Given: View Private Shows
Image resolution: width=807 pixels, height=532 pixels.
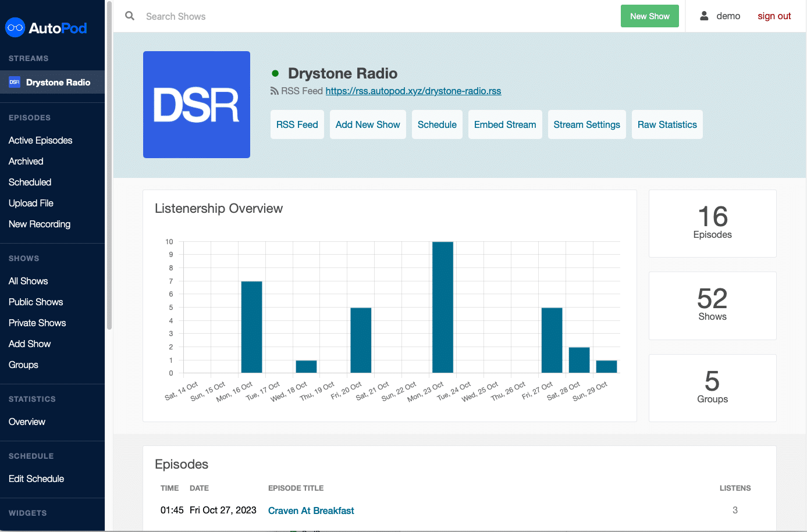Looking at the screenshot, I should tap(37, 323).
